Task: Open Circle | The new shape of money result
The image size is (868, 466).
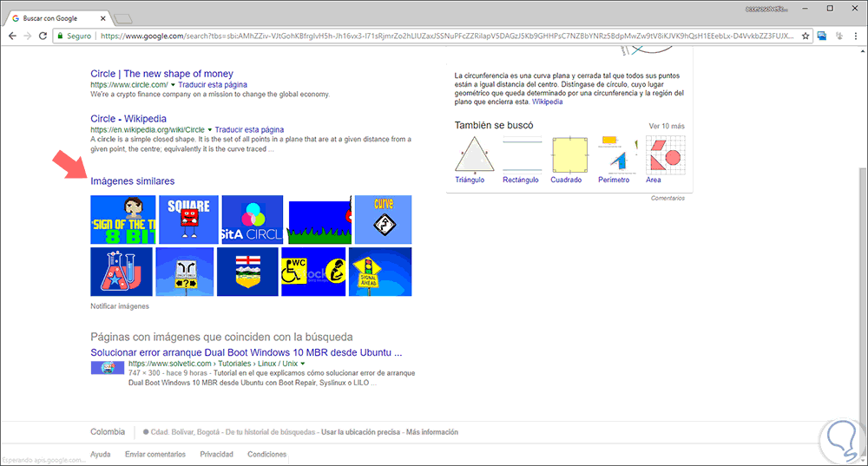Action: coord(161,74)
